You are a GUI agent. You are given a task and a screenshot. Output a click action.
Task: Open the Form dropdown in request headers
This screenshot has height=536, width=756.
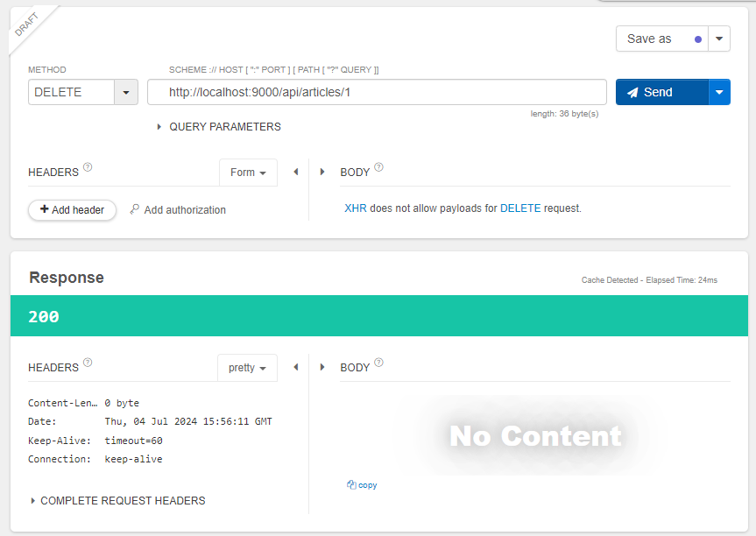248,172
